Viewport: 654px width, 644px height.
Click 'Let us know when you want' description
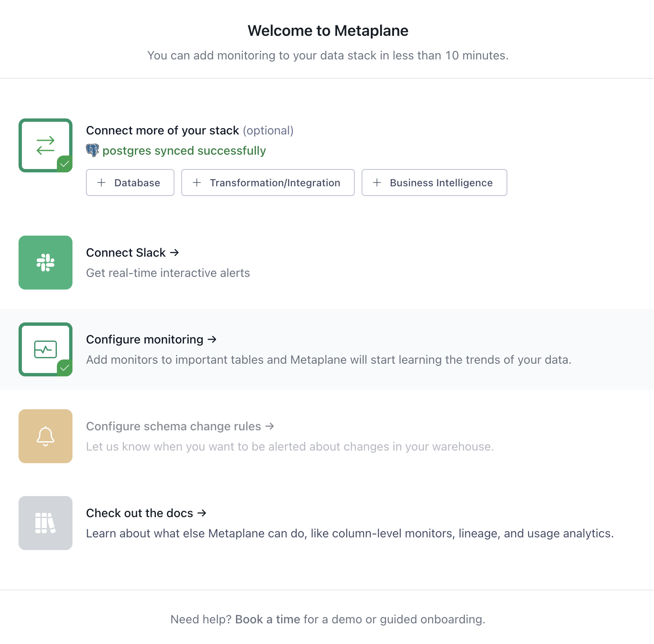point(290,446)
